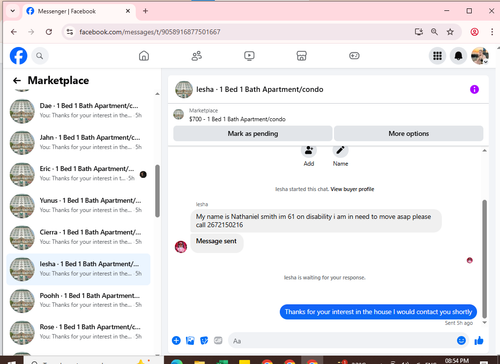The width and height of the screenshot is (500, 364).
Task: Open a new browser tab
Action: [145, 11]
